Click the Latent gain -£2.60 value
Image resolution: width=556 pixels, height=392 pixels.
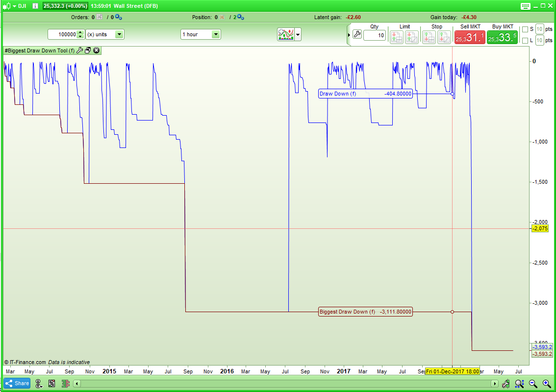[353, 17]
